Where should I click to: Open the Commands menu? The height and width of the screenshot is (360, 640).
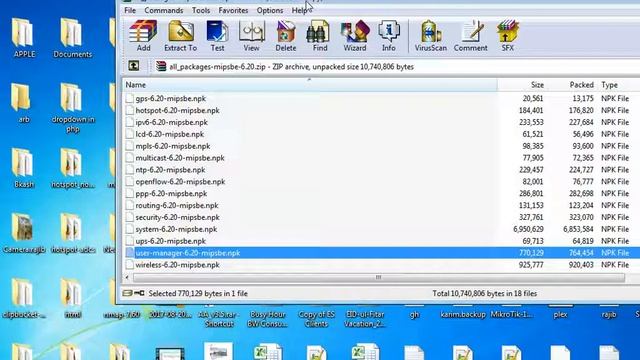click(164, 10)
